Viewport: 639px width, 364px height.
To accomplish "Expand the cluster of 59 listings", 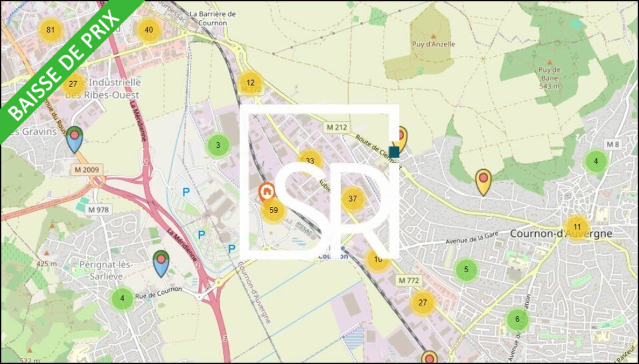I will click(x=273, y=210).
